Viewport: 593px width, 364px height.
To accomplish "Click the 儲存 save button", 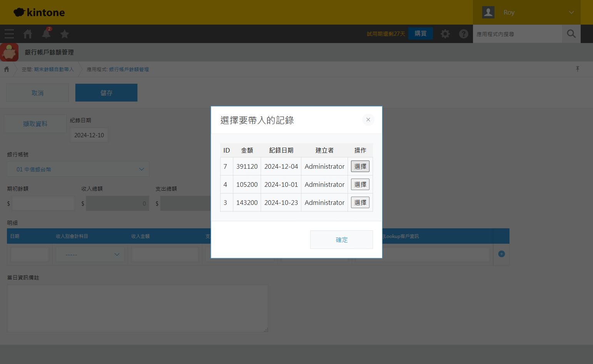I will coord(106,93).
